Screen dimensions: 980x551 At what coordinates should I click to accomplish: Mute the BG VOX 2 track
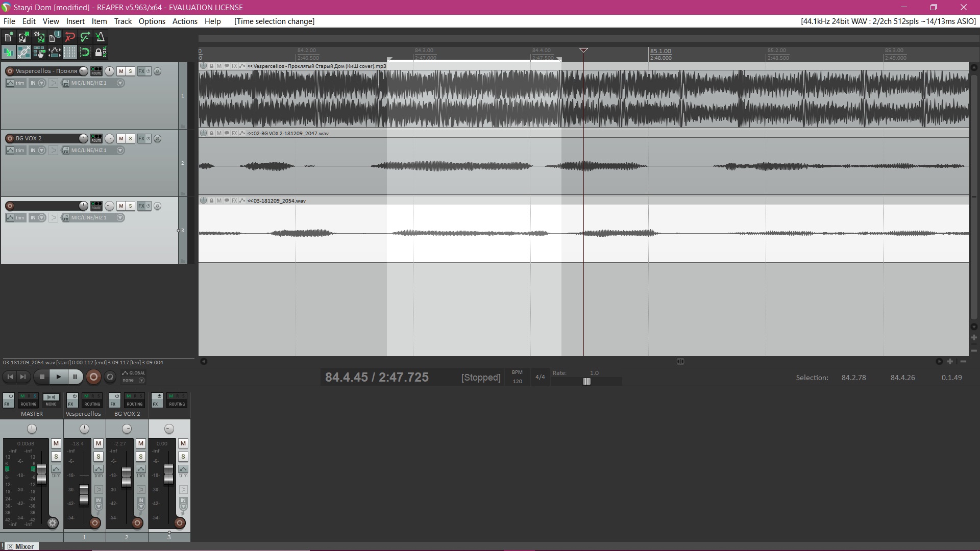tap(121, 138)
